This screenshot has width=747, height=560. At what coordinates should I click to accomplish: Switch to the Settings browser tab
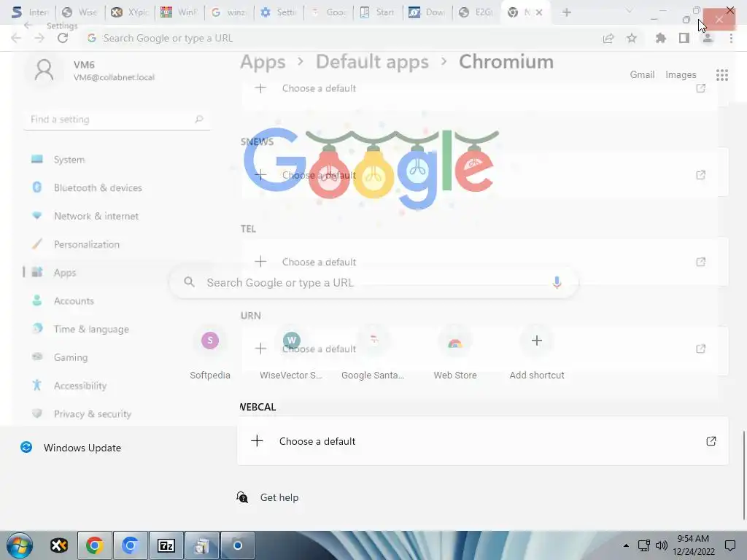pyautogui.click(x=279, y=12)
